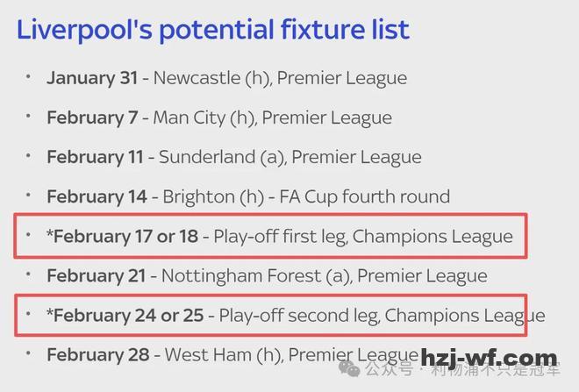Viewport: 579px width, 392px height.
Task: Select the bold "*February 17 or 18" date
Action: 123,236
